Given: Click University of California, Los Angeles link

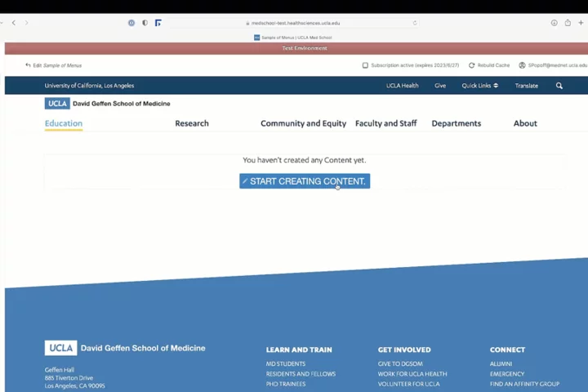Looking at the screenshot, I should [x=89, y=86].
